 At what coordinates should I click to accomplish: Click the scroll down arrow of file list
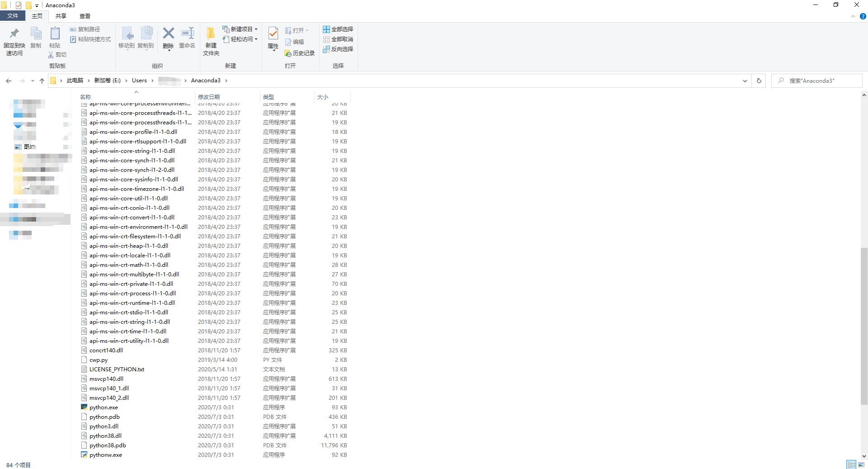pos(864,456)
